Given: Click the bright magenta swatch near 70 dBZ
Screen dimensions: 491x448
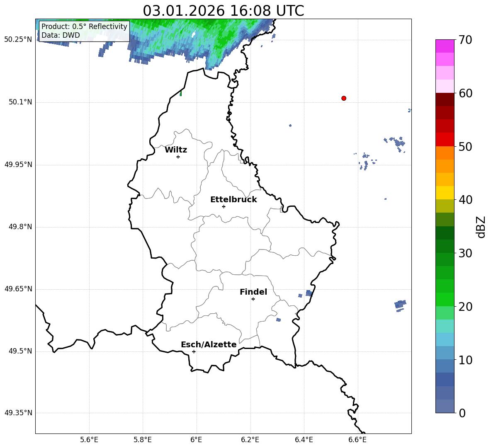Looking at the screenshot, I should pos(445,46).
